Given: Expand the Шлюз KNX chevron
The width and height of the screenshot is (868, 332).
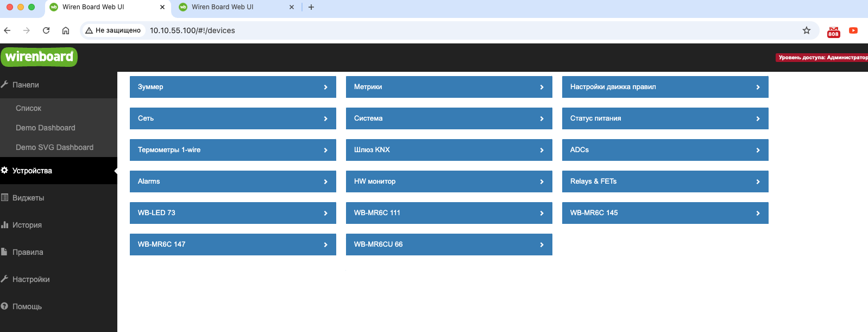Looking at the screenshot, I should [x=542, y=150].
